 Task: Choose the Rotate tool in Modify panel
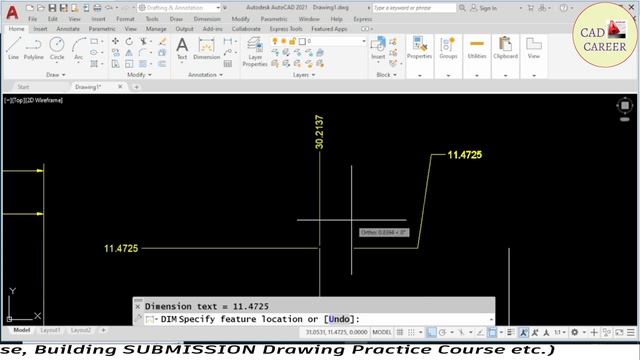coord(129,41)
